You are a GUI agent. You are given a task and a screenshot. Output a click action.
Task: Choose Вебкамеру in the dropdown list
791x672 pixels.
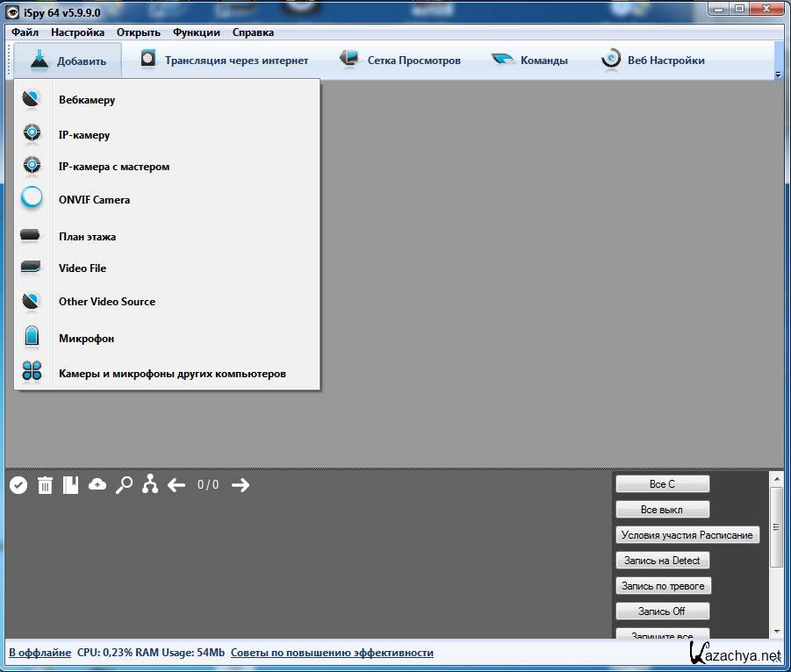click(87, 100)
